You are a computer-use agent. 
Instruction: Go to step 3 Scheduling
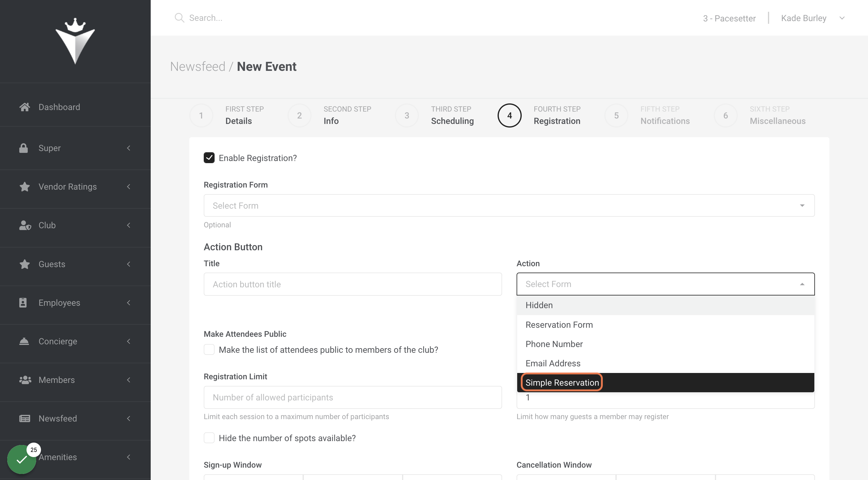coord(434,115)
